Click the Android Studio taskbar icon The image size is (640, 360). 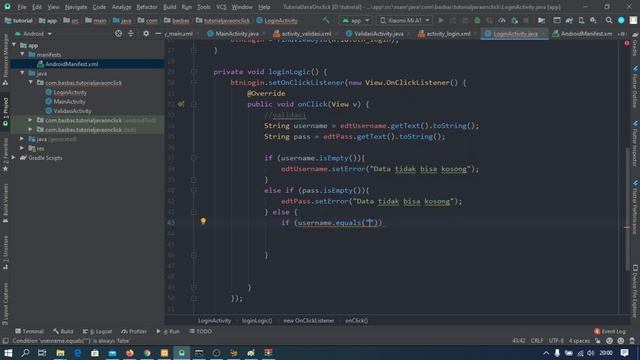point(182,353)
